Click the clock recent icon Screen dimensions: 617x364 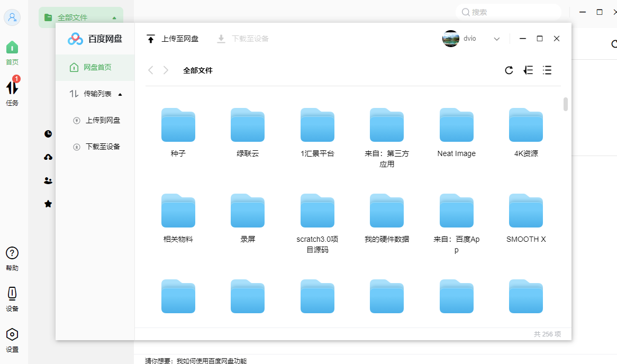click(48, 134)
